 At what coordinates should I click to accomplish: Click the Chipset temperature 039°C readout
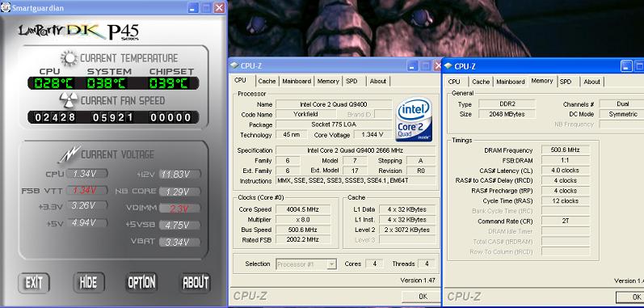pyautogui.click(x=168, y=83)
